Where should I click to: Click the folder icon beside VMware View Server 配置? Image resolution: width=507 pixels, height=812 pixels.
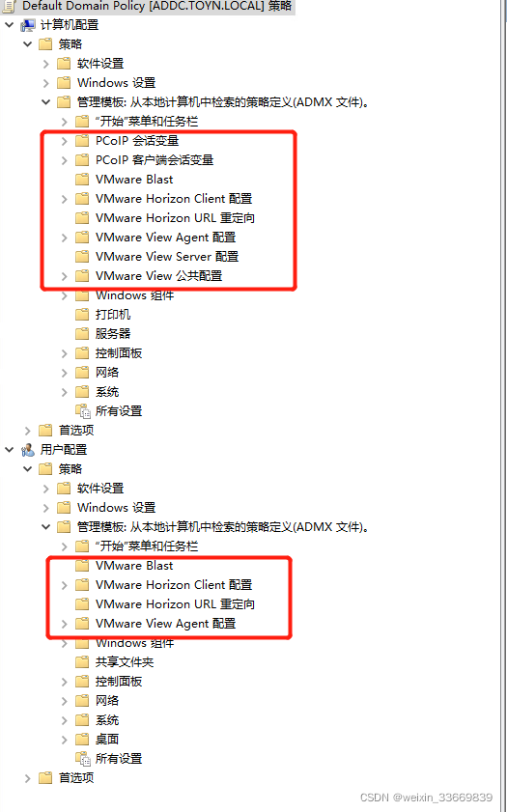click(x=82, y=256)
